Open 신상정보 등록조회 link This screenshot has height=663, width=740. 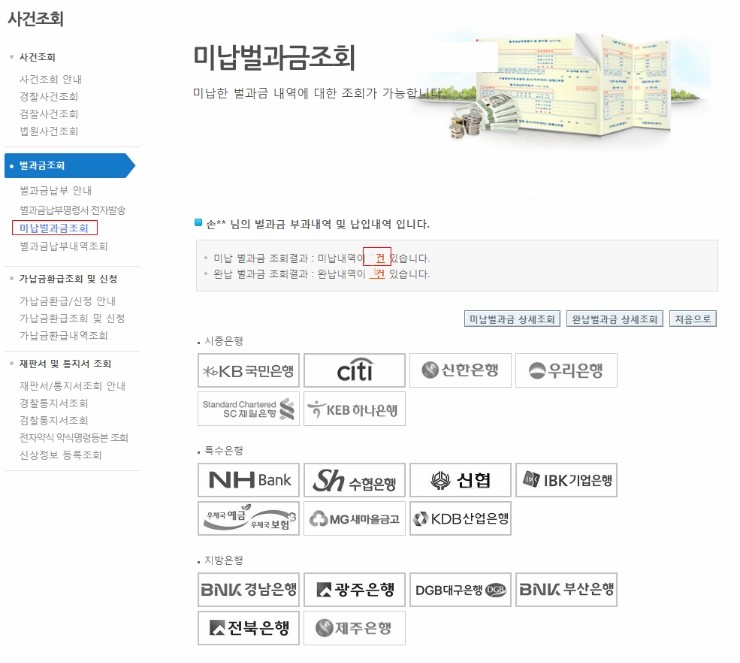click(x=60, y=455)
